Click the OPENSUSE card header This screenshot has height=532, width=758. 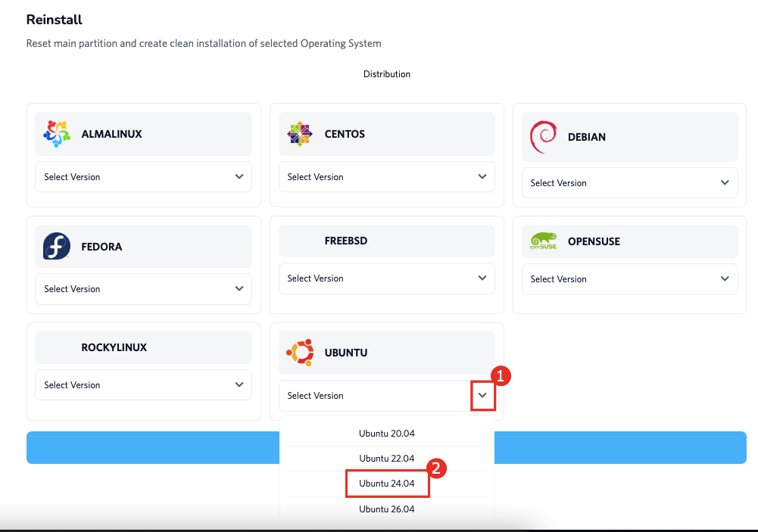point(630,241)
